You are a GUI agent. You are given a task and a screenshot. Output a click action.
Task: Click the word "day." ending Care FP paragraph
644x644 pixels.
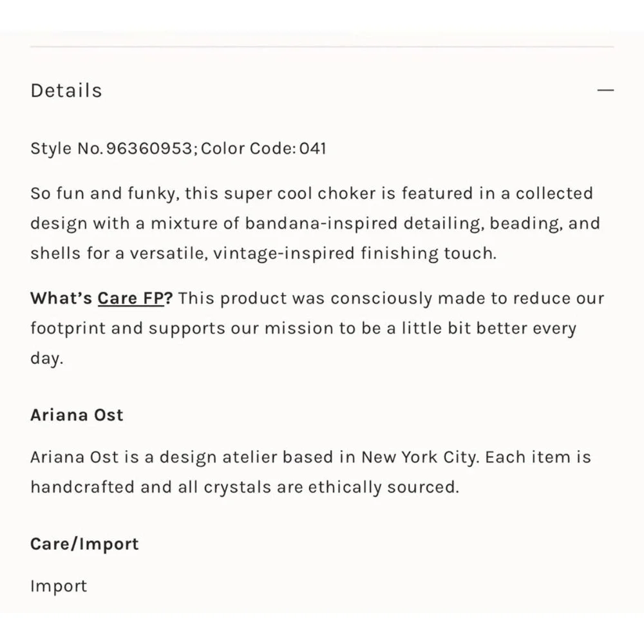[47, 358]
